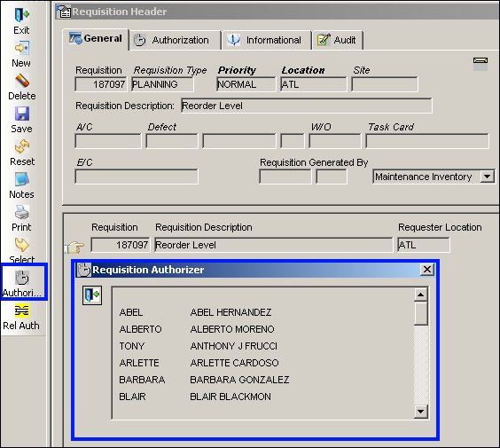Click the first Requisition Generated By field

tap(285, 177)
